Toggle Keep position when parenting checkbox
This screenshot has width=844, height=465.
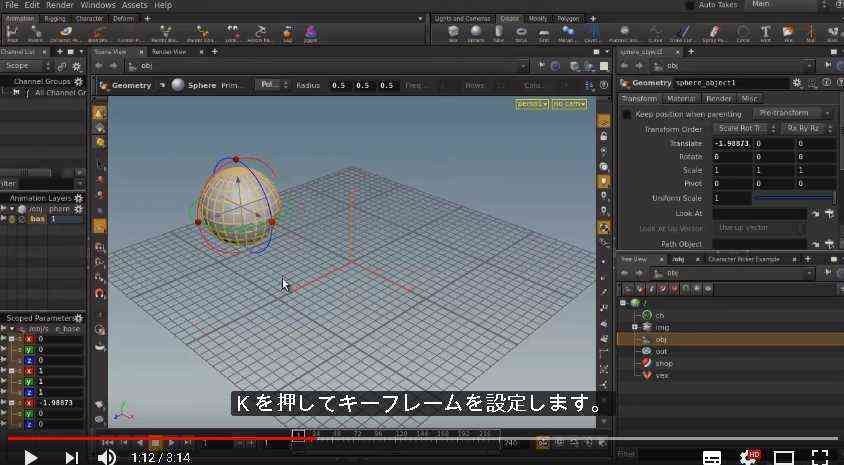(x=627, y=114)
